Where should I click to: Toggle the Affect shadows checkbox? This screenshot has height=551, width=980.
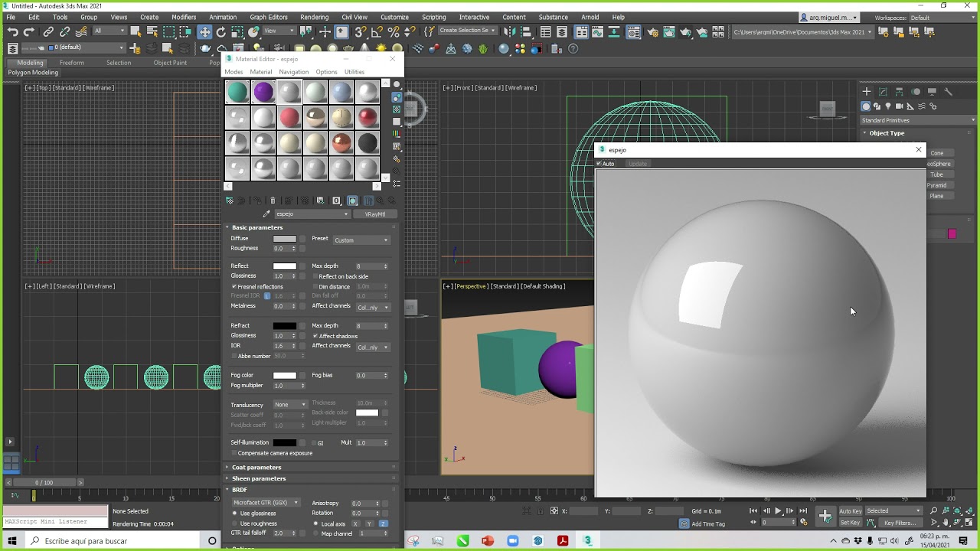pos(315,336)
